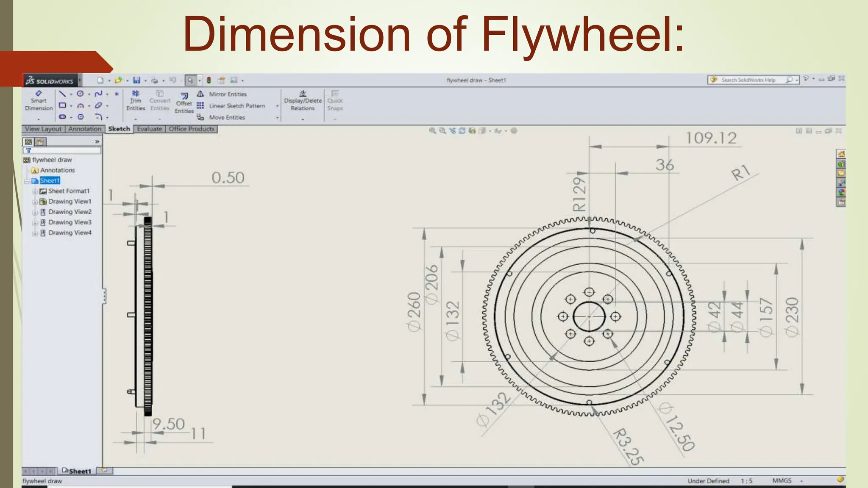The height and width of the screenshot is (488, 868).
Task: Open the FeatureManager design tree tab
Action: [28, 141]
